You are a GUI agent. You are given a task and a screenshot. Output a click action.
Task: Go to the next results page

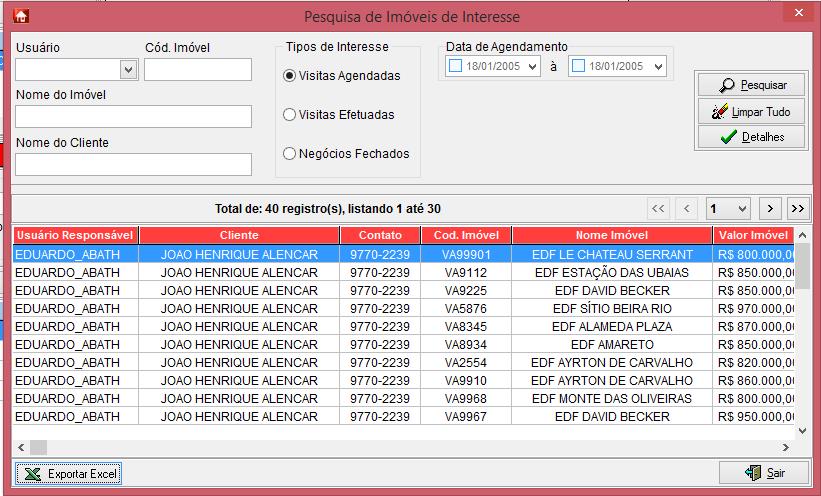click(x=770, y=208)
